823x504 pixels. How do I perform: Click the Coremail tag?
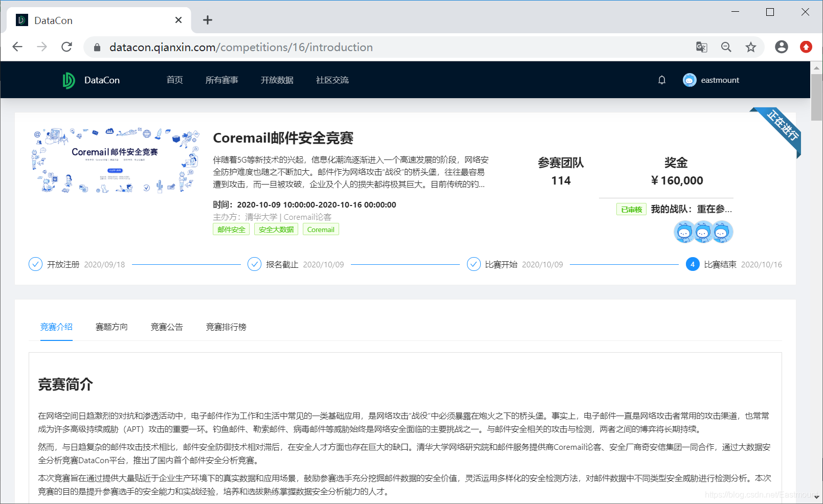[321, 230]
